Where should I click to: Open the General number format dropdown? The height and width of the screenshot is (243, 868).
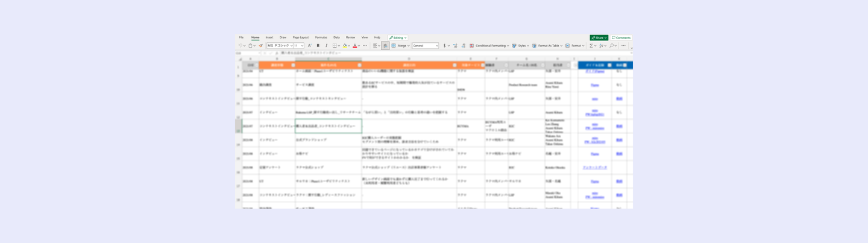coord(425,46)
